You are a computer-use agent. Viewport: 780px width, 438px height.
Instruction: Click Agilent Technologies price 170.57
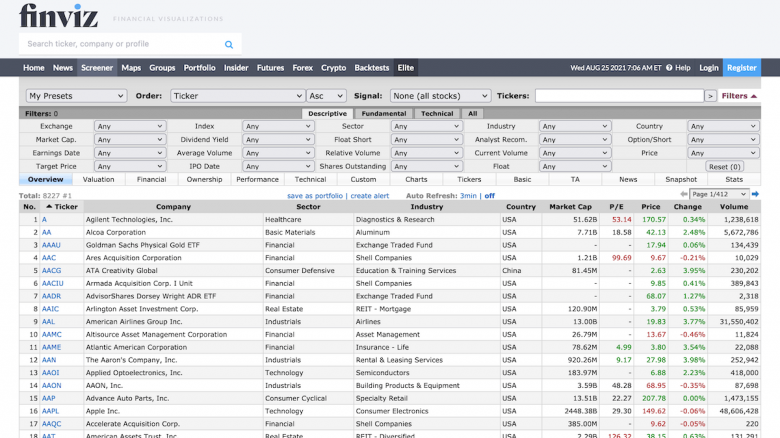click(x=654, y=219)
